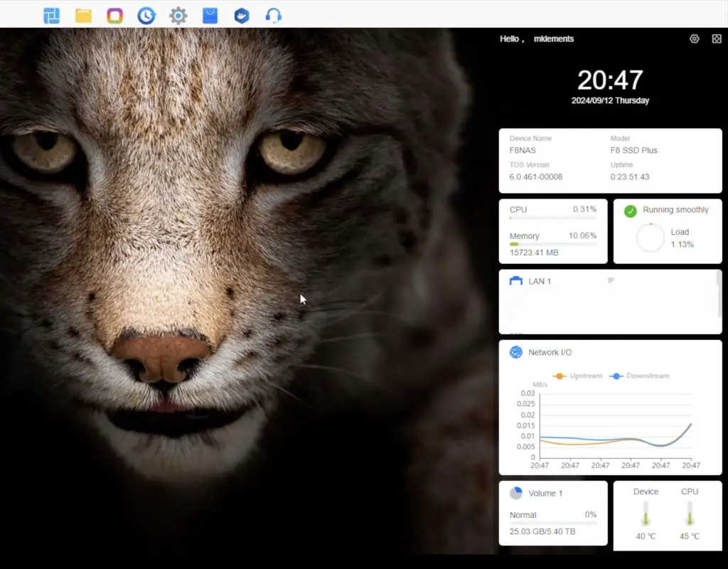Open the App Center shopping bag icon

click(x=210, y=16)
